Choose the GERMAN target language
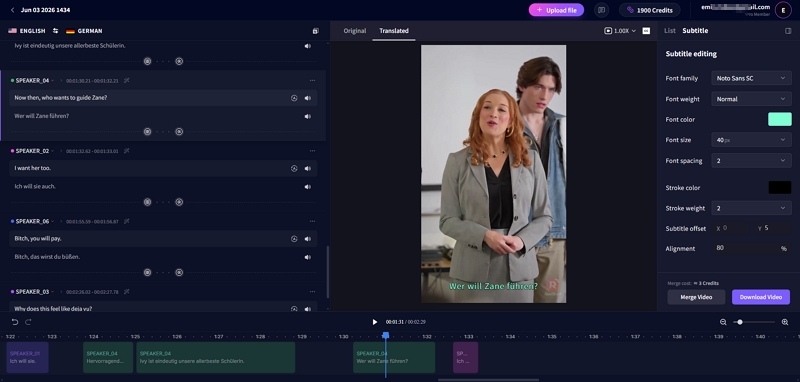 (x=84, y=31)
